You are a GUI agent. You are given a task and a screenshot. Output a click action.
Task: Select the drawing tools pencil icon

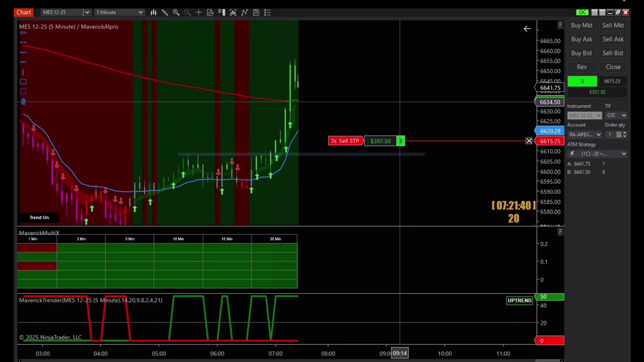pos(165,12)
